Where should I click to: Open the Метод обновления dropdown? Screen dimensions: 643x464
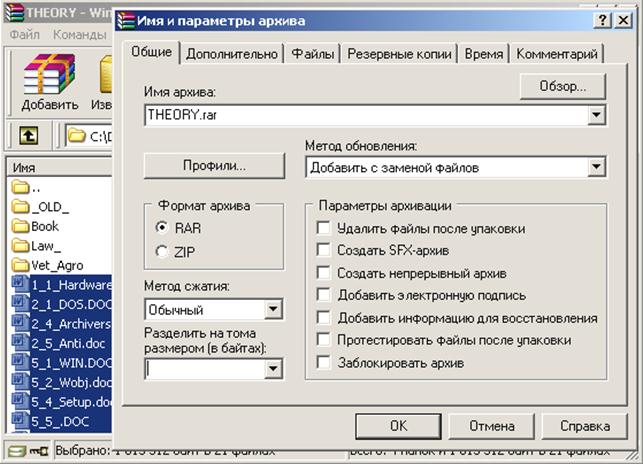point(596,167)
